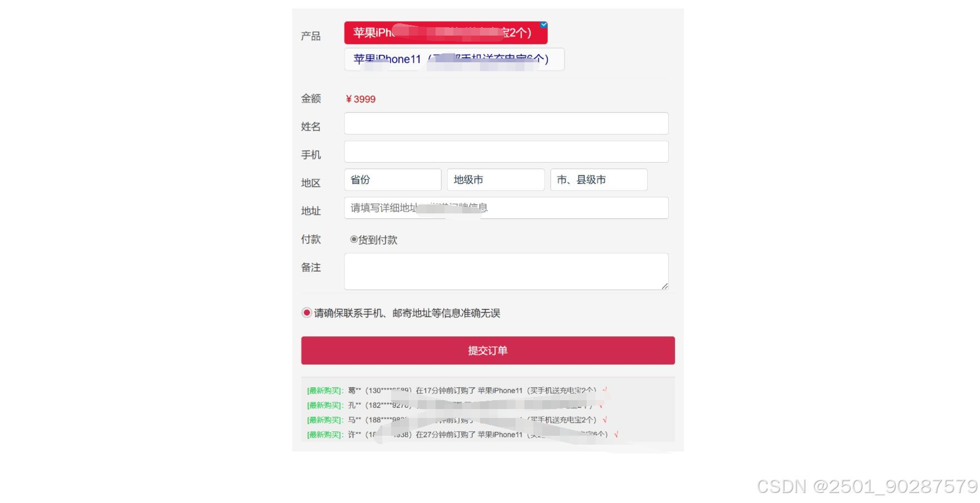980x503 pixels.
Task: Click inside the 备注 remarks textarea
Action: pyautogui.click(x=506, y=270)
